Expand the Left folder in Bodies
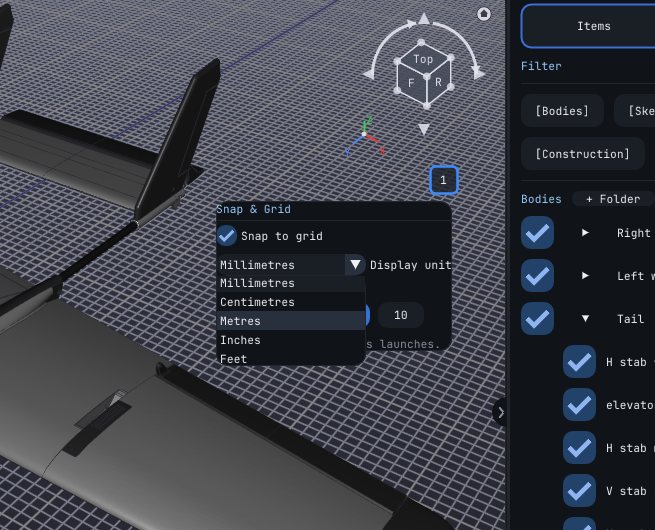Viewport: 655px width, 530px height. [x=585, y=276]
